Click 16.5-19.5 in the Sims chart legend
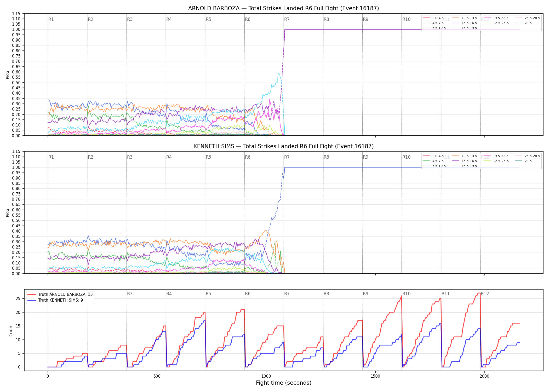Screen dimensions: 549x392 469,166
